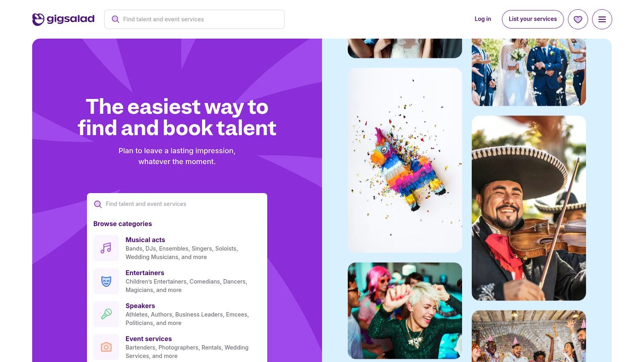The height and width of the screenshot is (362, 644).
Task: Click the microphone icon for Speakers
Action: point(106,314)
